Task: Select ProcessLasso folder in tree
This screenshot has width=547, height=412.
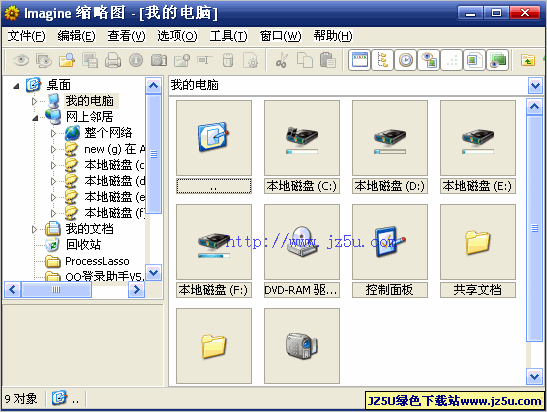Action: 97,261
